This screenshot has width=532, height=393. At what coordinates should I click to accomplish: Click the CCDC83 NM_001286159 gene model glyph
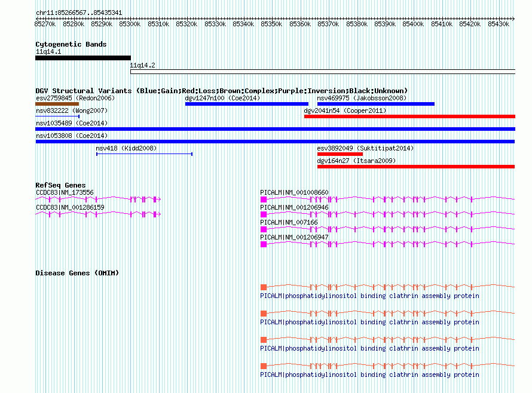click(x=98, y=214)
